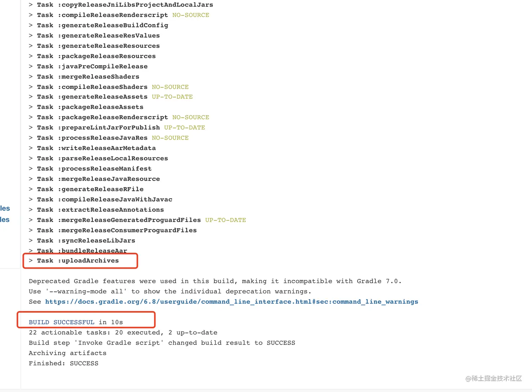Click the ':mergeReleaseShaders' task line
This screenshot has width=532, height=392.
click(x=84, y=77)
